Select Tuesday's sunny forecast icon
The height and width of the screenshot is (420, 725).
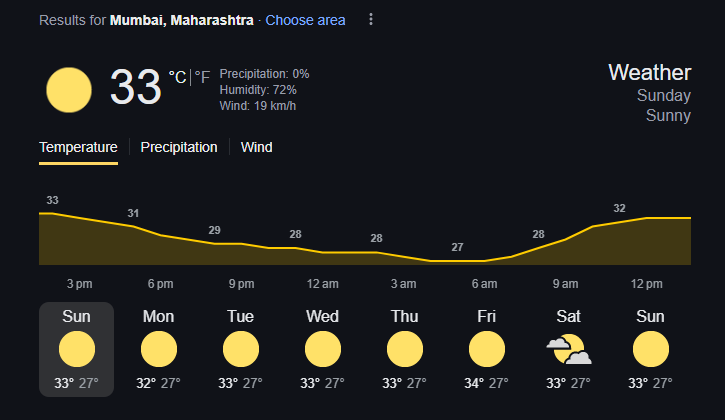tap(241, 350)
